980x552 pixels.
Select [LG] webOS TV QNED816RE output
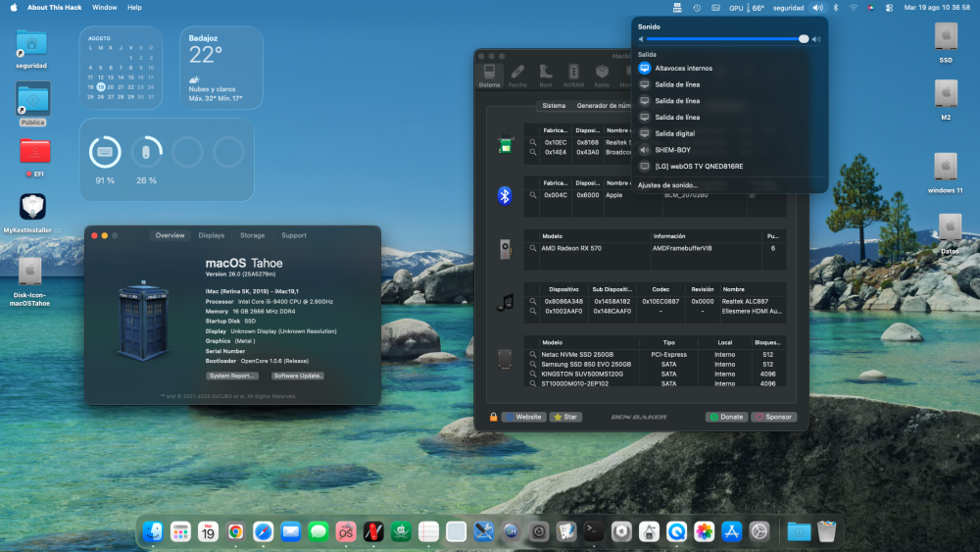(x=729, y=167)
